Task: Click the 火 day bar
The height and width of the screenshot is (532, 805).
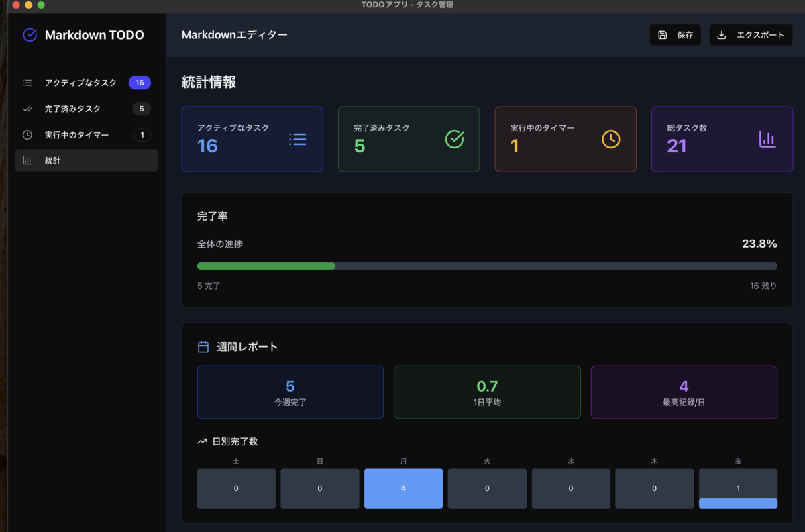Action: click(x=487, y=488)
